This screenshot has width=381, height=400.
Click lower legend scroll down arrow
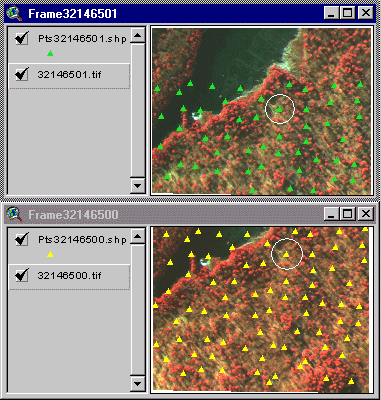137,383
